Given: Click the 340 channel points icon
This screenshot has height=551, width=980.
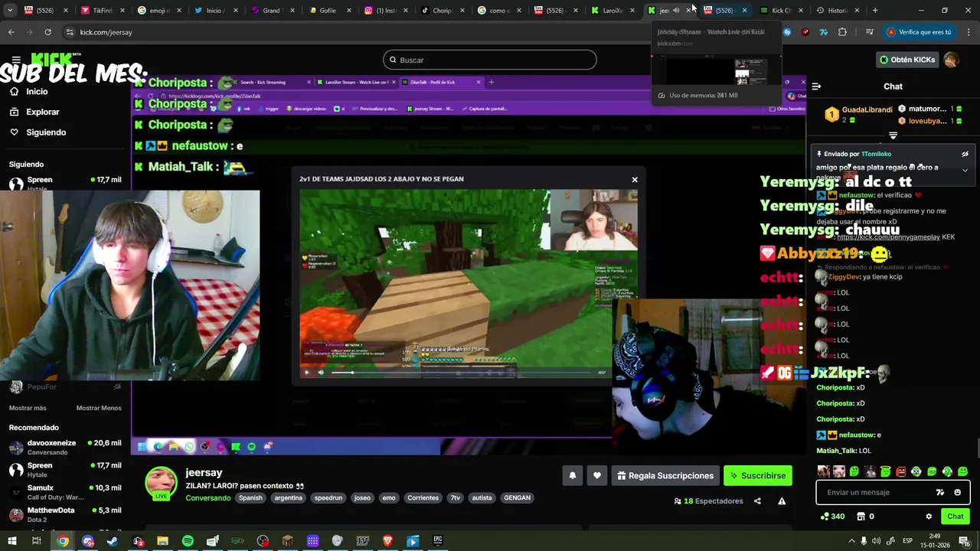Looking at the screenshot, I should coord(832,517).
